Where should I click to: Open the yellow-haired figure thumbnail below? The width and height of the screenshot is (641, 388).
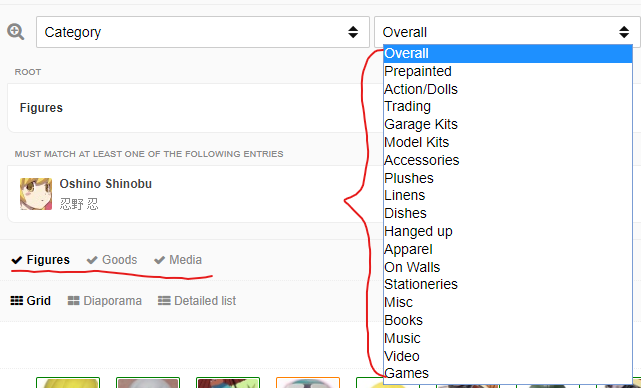[68, 383]
